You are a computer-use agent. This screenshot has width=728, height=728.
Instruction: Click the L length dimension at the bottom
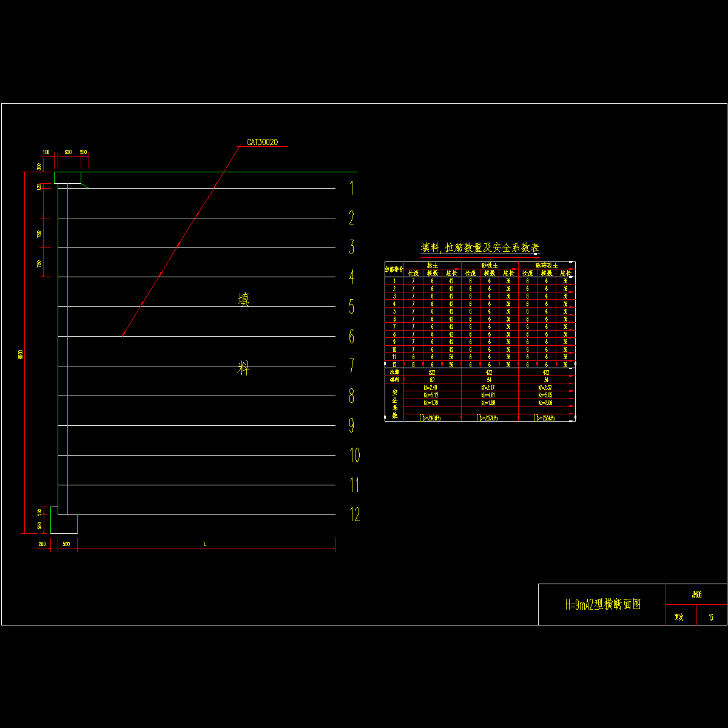click(x=205, y=544)
